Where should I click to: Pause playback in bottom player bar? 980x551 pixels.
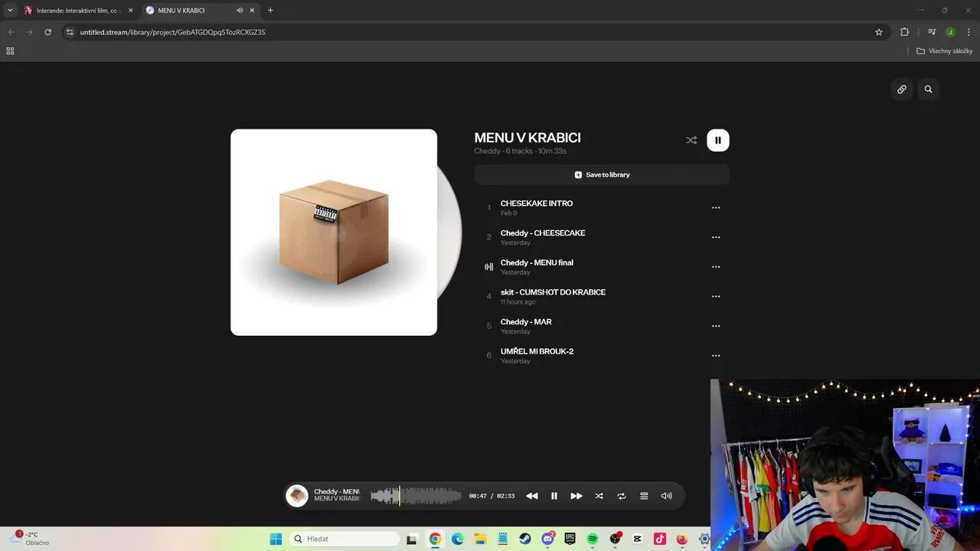pyautogui.click(x=554, y=496)
